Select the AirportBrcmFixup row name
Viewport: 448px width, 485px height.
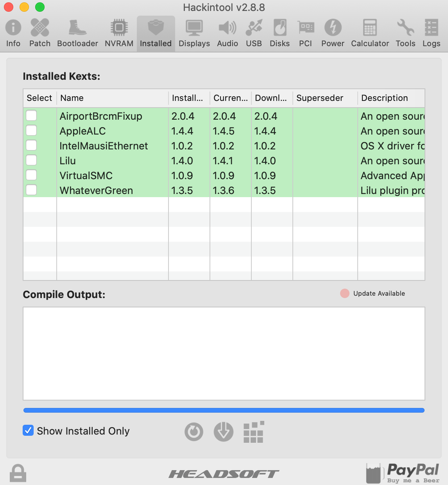coord(101,116)
